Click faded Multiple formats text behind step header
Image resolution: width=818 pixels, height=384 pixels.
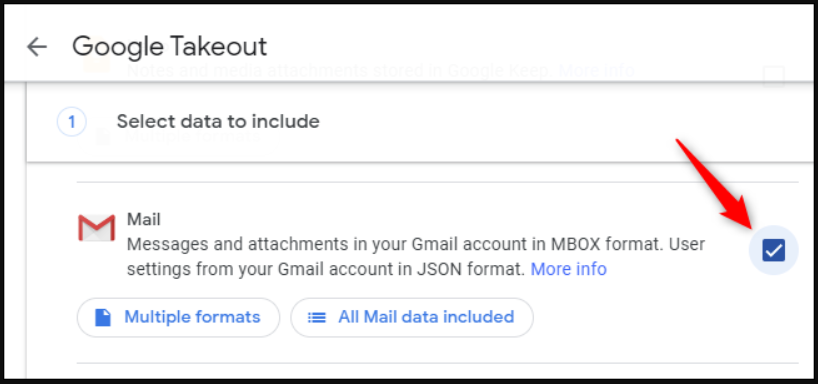[x=193, y=137]
